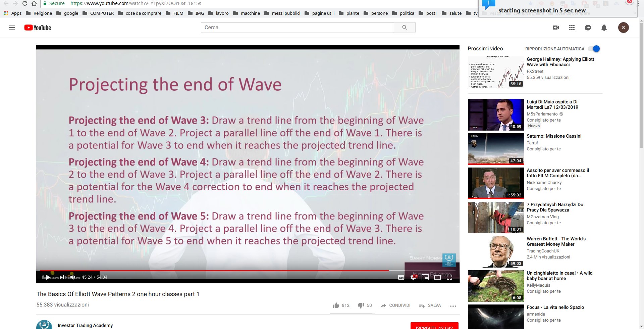Open pagine utili bookmark folder

[x=320, y=13]
